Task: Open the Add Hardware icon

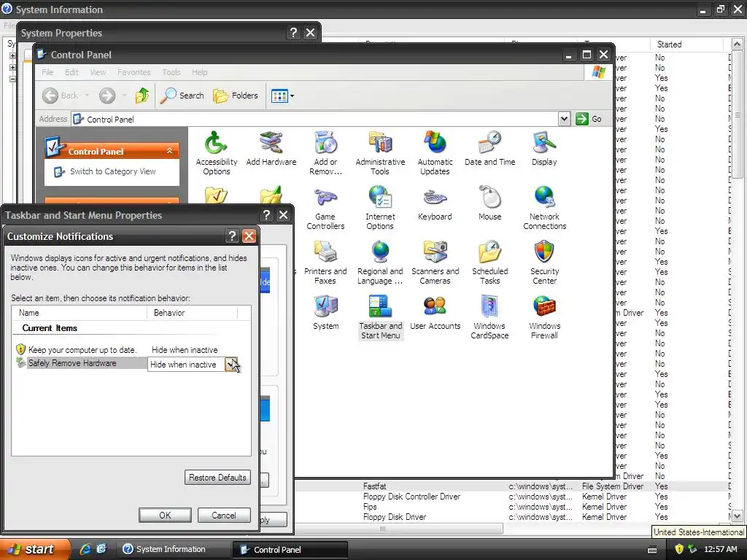Action: tap(271, 149)
